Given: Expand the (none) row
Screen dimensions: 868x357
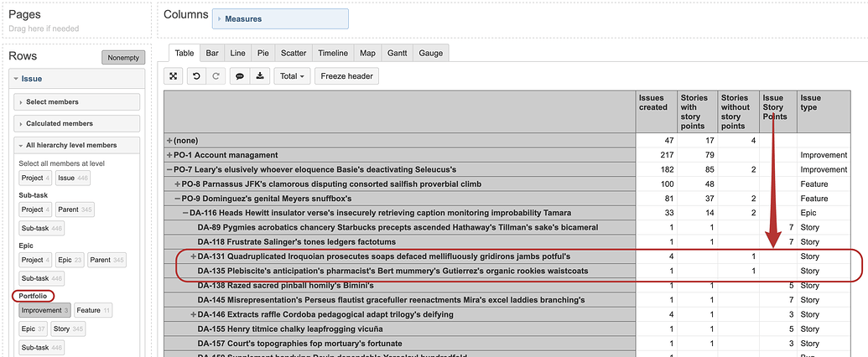Looking at the screenshot, I should (170, 141).
